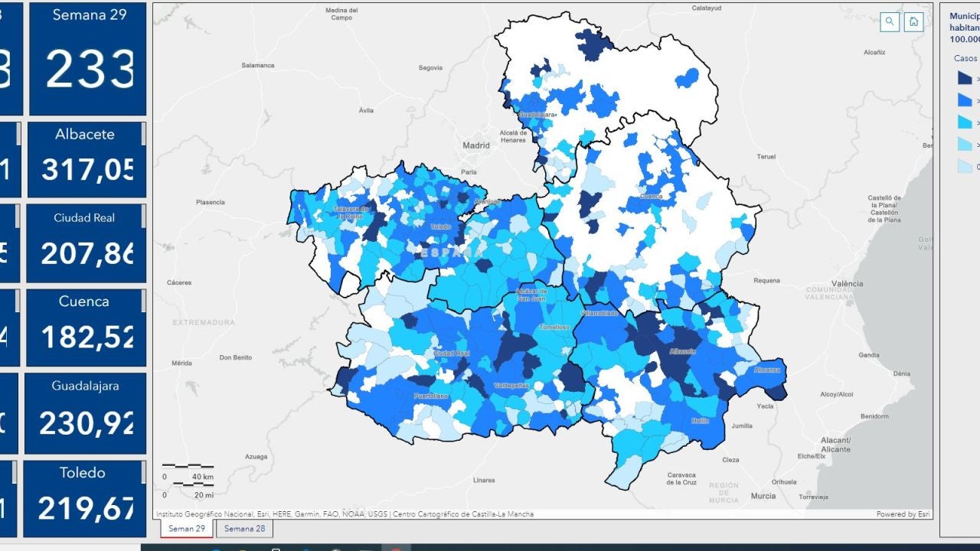Click the Albacete city label on map
Screen dimensions: 980x551
click(682, 351)
